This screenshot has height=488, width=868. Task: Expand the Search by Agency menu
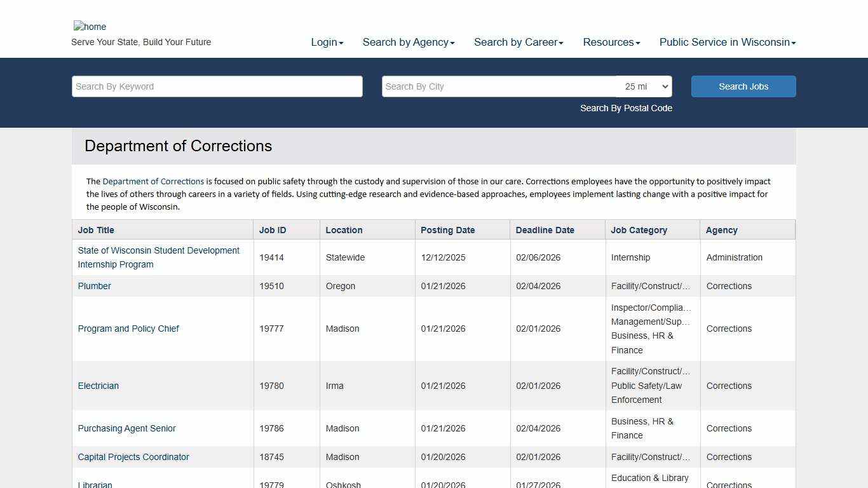click(x=408, y=42)
